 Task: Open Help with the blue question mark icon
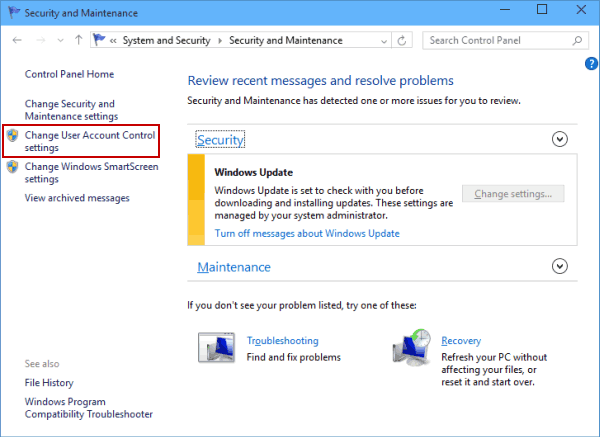click(591, 64)
